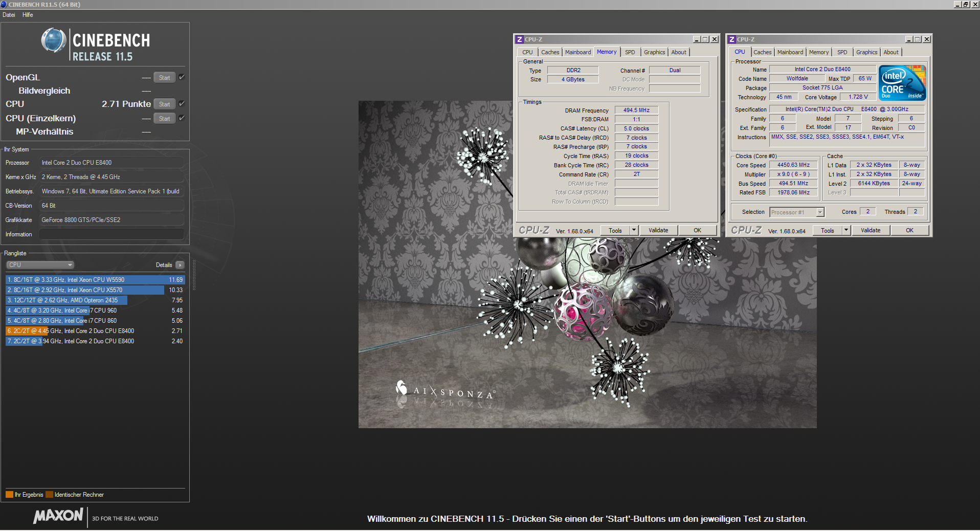
Task: Click the Grafikkarte field GeForce 8800 GTS
Action: (x=112, y=220)
